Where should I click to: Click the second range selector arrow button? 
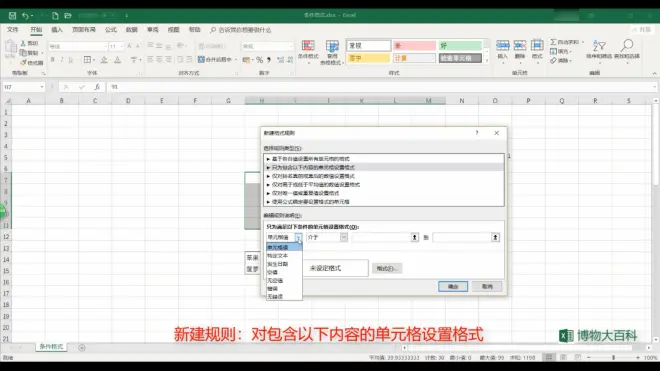(495, 238)
